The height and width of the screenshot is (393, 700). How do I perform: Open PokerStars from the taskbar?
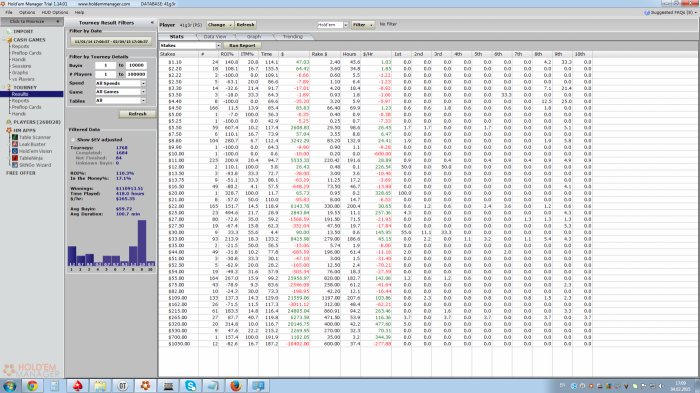pos(78,385)
